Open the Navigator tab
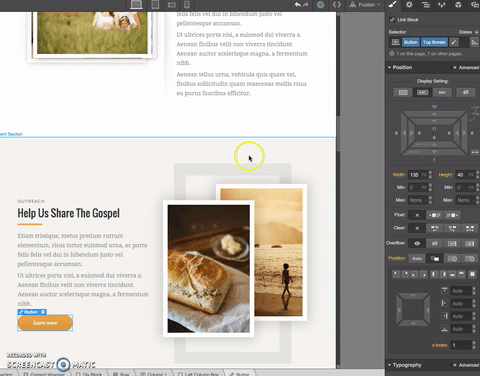Viewport: 480px width, 376px height. 426,5
